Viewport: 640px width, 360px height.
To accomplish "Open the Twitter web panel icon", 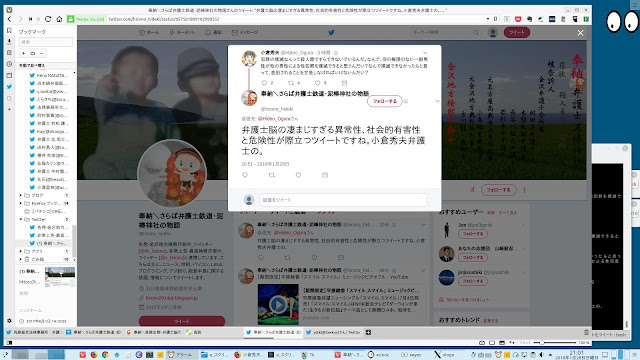I will tap(9, 87).
